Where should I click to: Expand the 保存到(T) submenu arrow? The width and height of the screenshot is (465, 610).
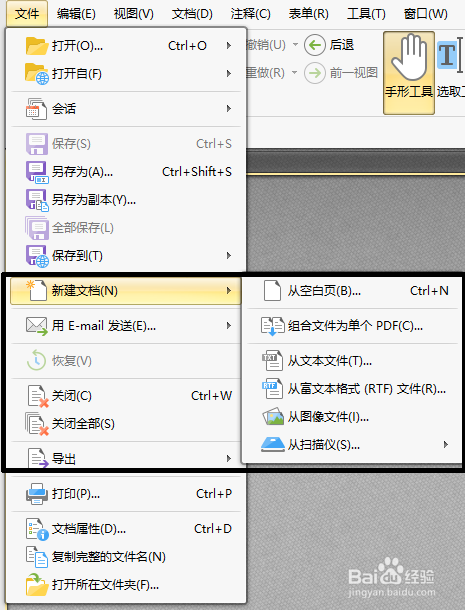click(229, 256)
